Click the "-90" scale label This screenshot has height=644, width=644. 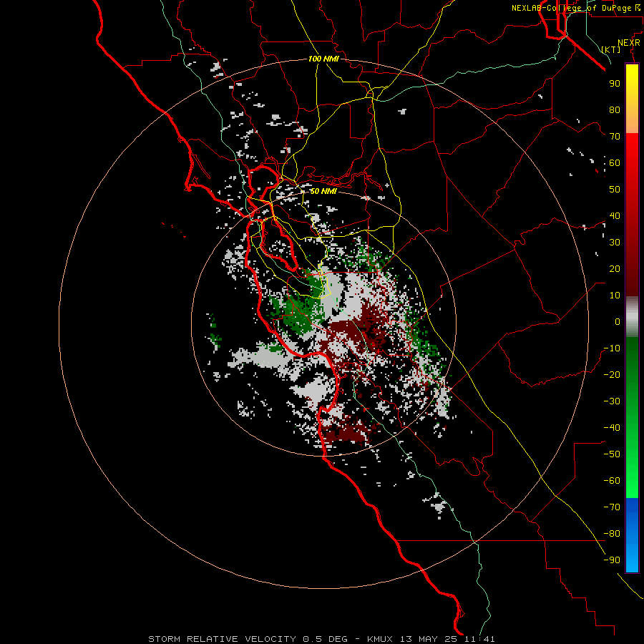pyautogui.click(x=612, y=560)
